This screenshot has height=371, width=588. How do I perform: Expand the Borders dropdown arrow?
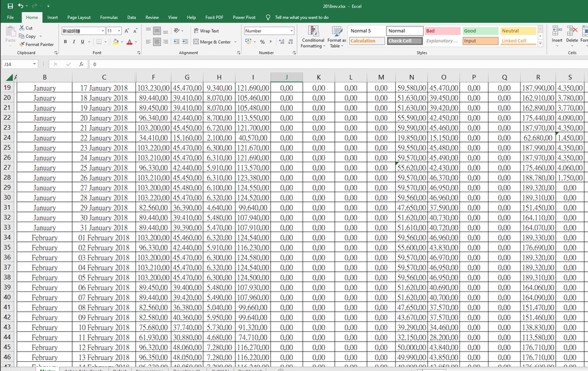(x=105, y=42)
